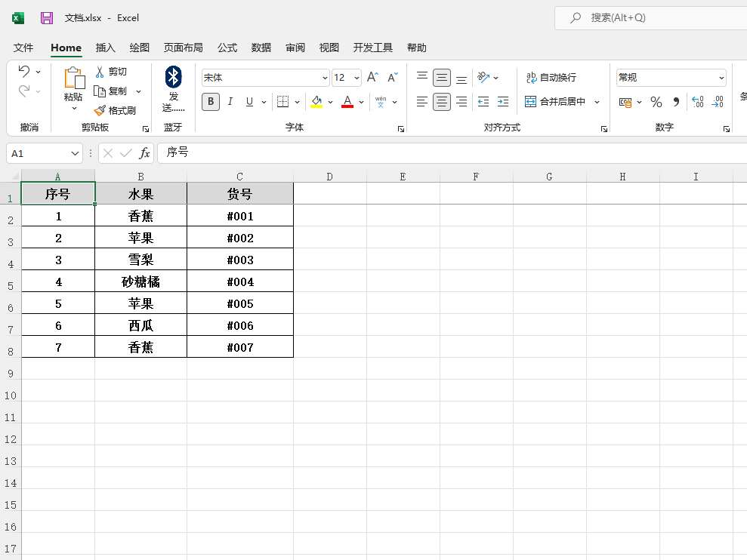Image resolution: width=747 pixels, height=560 pixels.
Task: Expand the Merge & Center (合并后居中) arrow
Action: [x=597, y=102]
